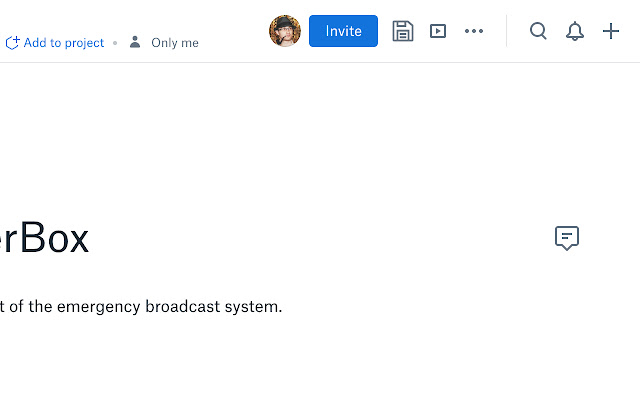Click the floppy disk save icon
Screen dimensions: 640x400
tap(403, 31)
